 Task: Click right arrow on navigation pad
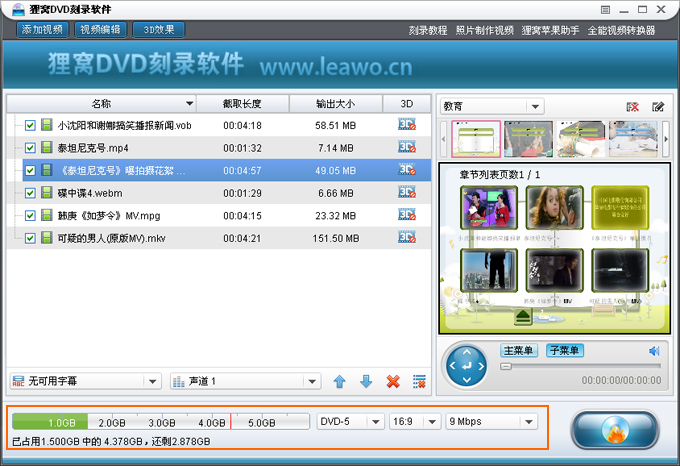click(x=481, y=366)
